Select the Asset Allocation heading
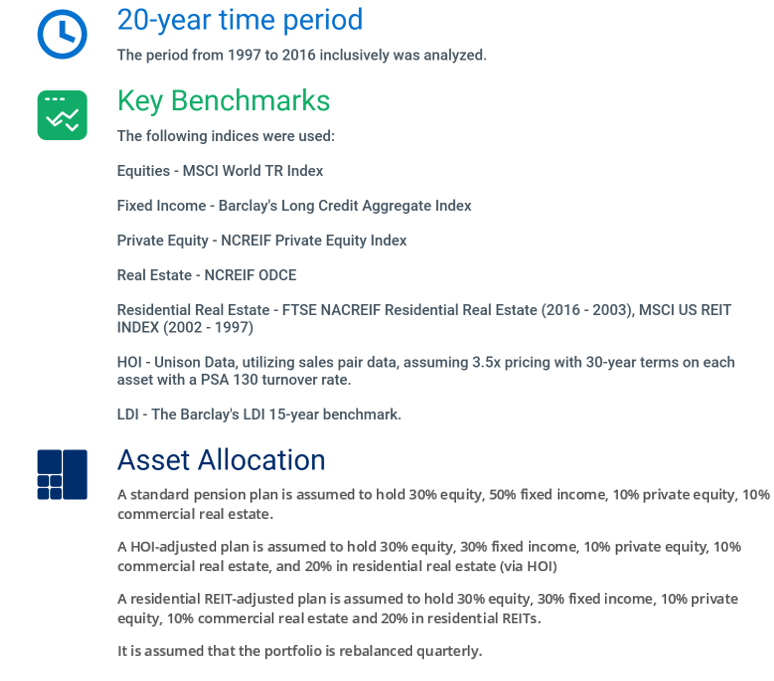This screenshot has height=681, width=774. pyautogui.click(x=221, y=460)
